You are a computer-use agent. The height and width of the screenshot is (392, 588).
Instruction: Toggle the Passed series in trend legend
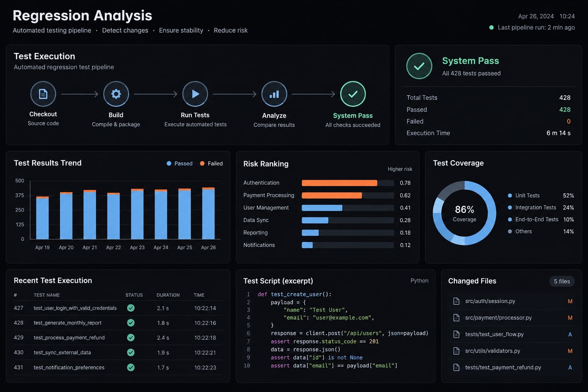coord(180,163)
